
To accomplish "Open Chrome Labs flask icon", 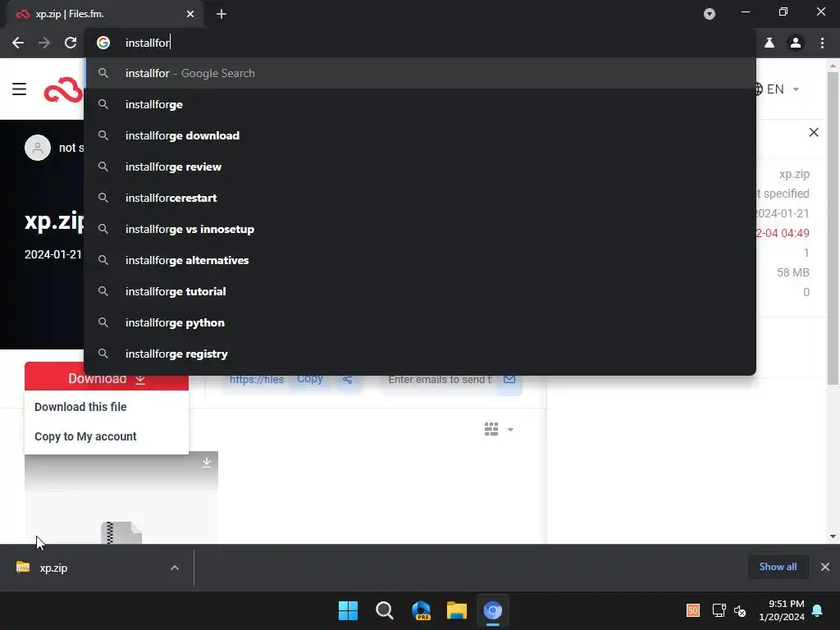I will [769, 43].
